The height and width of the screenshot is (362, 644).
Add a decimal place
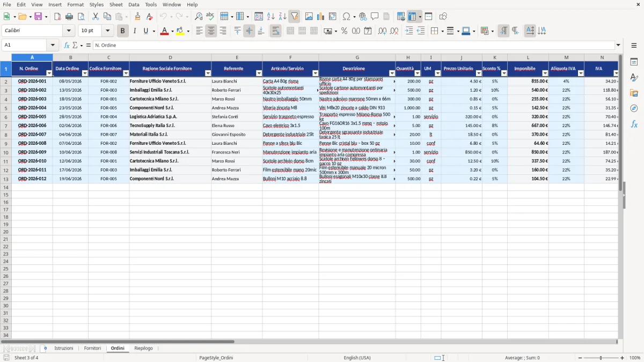(382, 31)
